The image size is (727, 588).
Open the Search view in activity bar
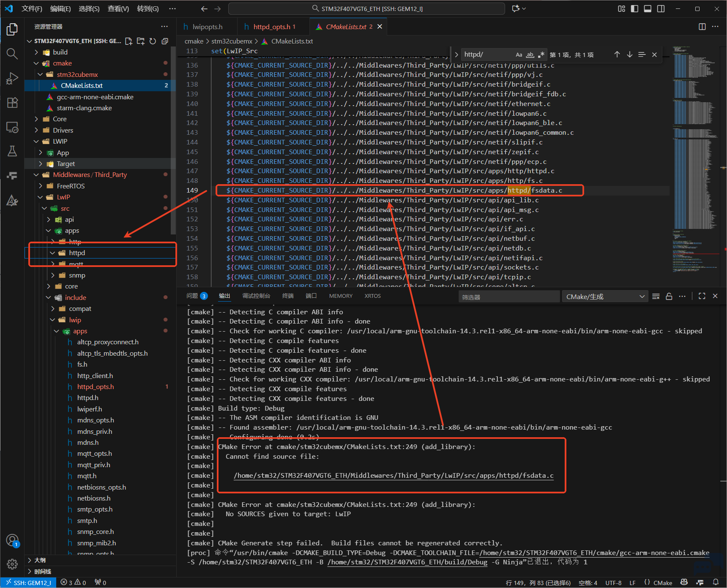pos(12,54)
